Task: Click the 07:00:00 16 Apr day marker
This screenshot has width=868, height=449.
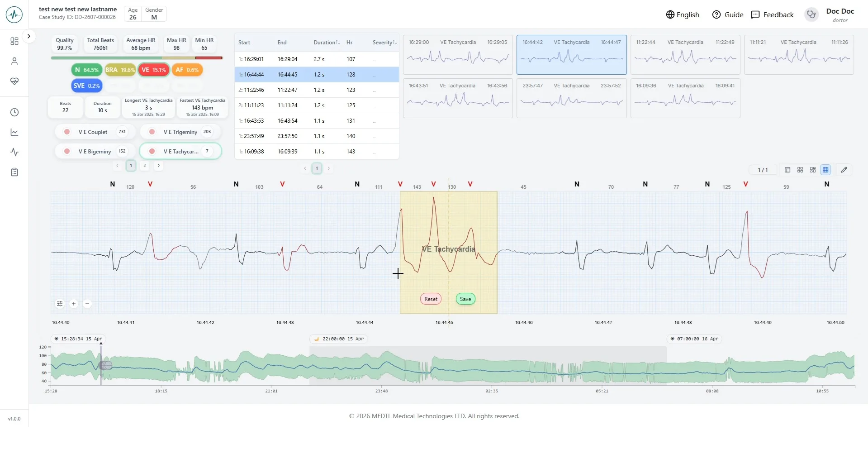Action: [694, 339]
